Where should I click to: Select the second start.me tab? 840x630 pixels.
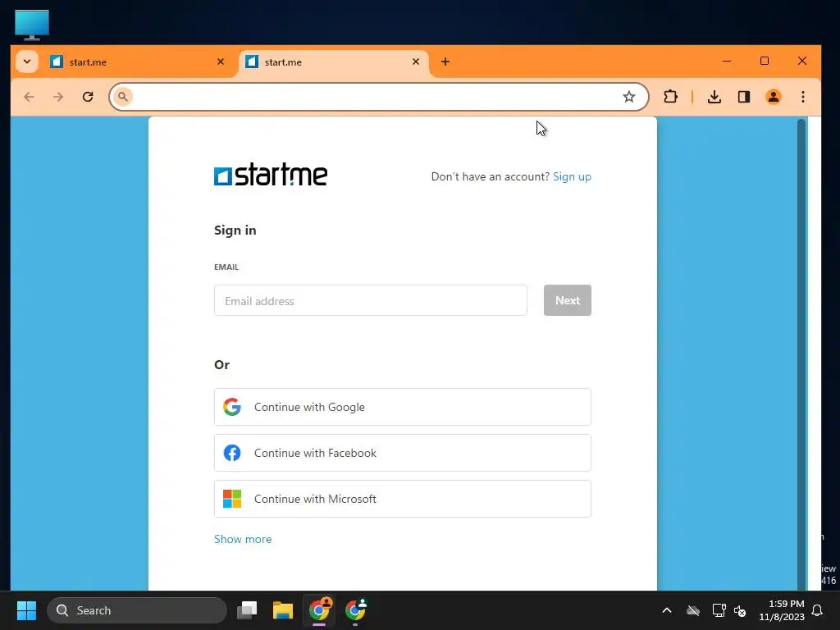pyautogui.click(x=332, y=62)
